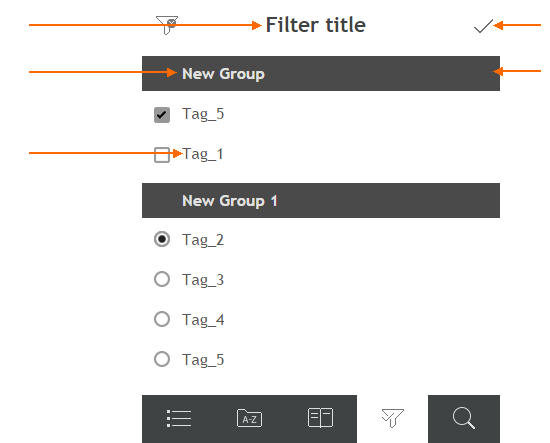The height and width of the screenshot is (443, 550).
Task: Open the A-Z index folder icon
Action: [x=249, y=418]
